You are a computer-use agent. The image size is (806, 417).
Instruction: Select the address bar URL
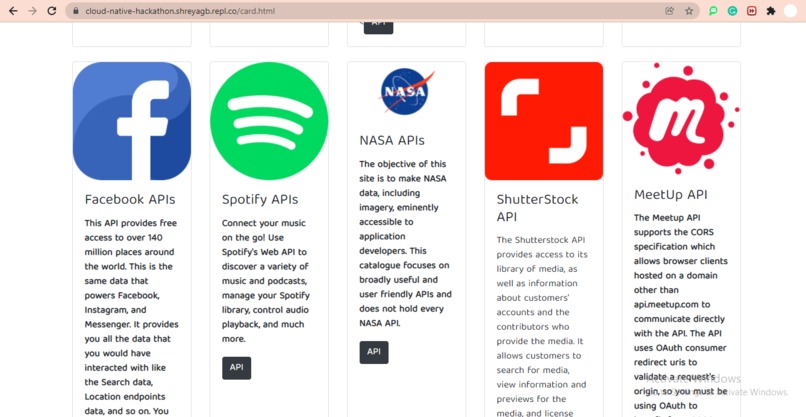coord(180,11)
